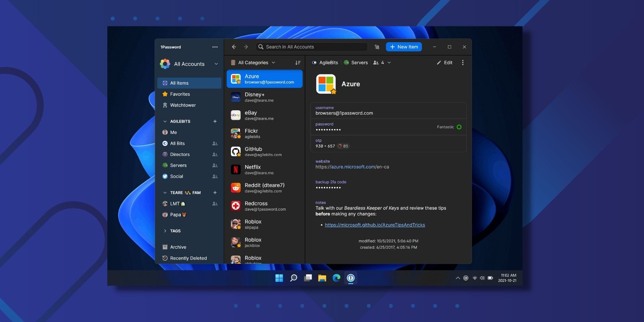Click the icon left of New Item button
The image size is (644, 322).
click(x=377, y=47)
